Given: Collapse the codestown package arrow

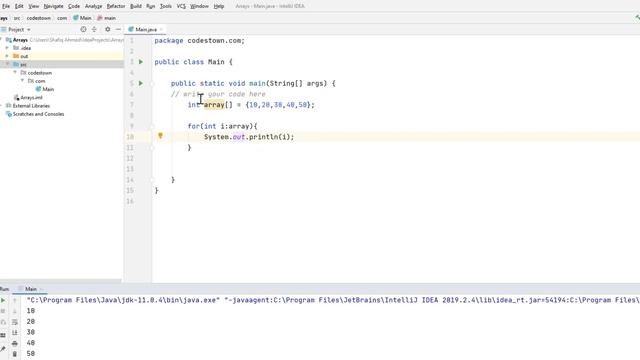Looking at the screenshot, I should click(15, 72).
